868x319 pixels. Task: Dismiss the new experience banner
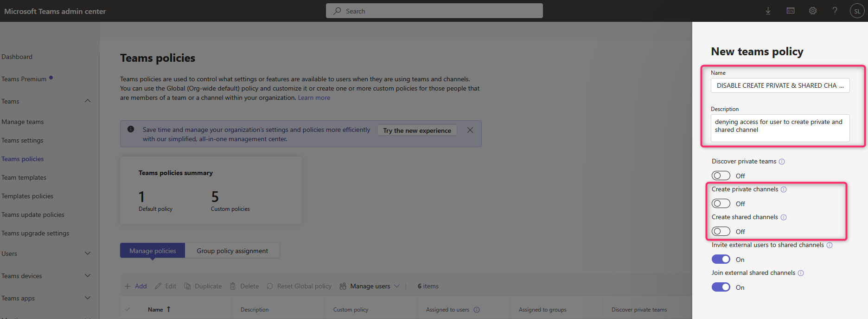click(470, 130)
